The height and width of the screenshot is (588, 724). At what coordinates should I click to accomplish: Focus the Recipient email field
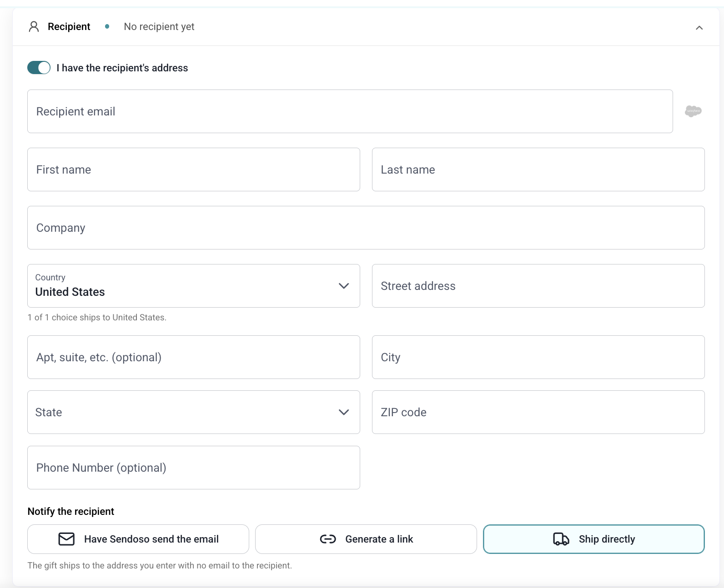point(350,111)
